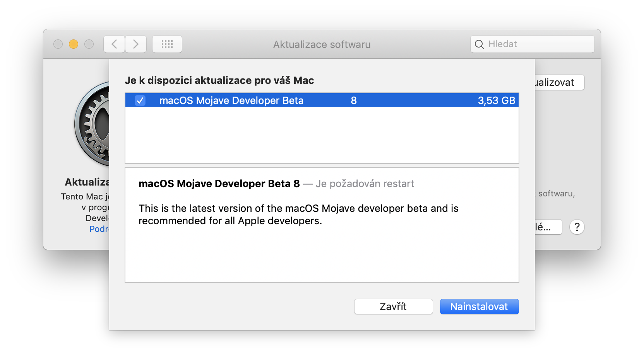Viewport: 644px width, 351px height.
Task: Click the Aktualizace softwaru window title
Action: point(322,44)
